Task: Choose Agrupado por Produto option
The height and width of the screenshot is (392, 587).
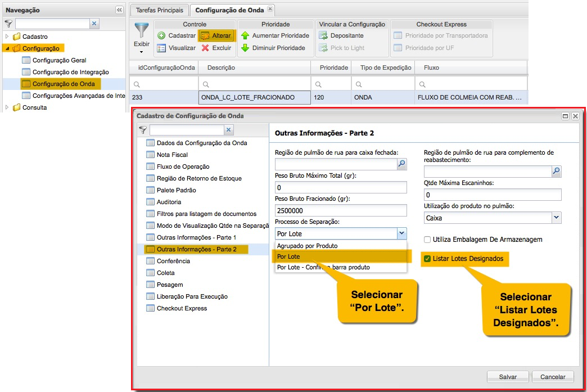Action: point(341,246)
